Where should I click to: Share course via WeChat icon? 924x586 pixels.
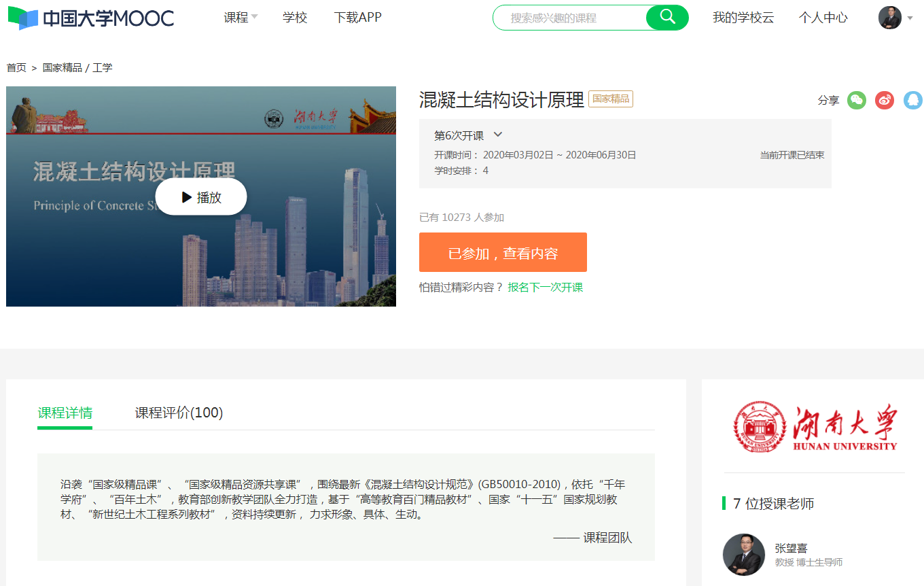(857, 100)
